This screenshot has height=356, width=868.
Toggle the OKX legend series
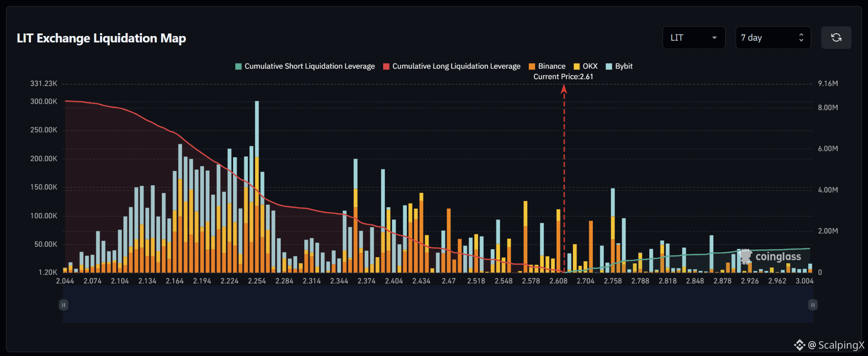click(x=586, y=66)
